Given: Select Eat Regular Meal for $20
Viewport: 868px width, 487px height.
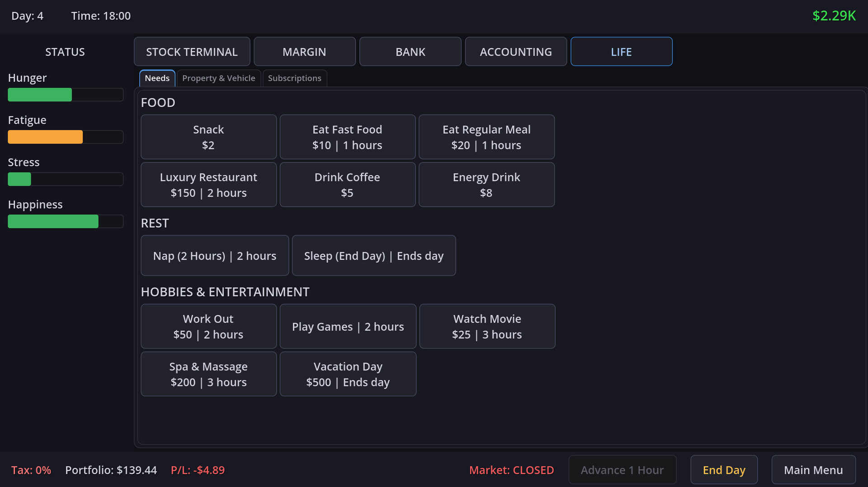Looking at the screenshot, I should (486, 137).
